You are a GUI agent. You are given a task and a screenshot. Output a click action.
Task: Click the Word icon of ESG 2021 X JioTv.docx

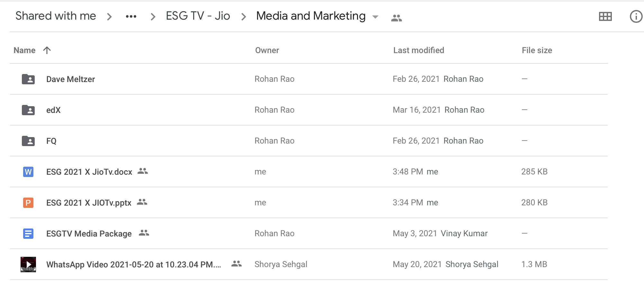(28, 172)
